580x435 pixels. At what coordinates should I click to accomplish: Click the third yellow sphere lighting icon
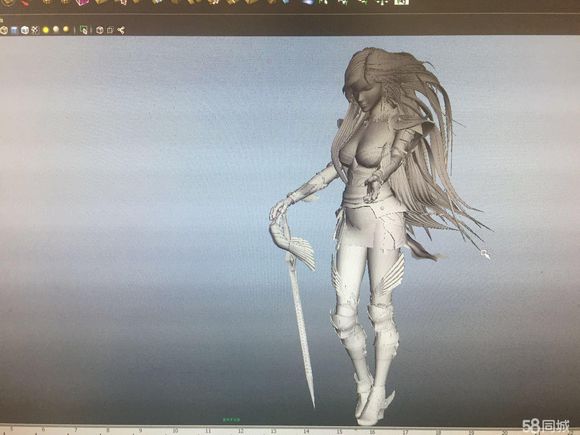[66, 29]
